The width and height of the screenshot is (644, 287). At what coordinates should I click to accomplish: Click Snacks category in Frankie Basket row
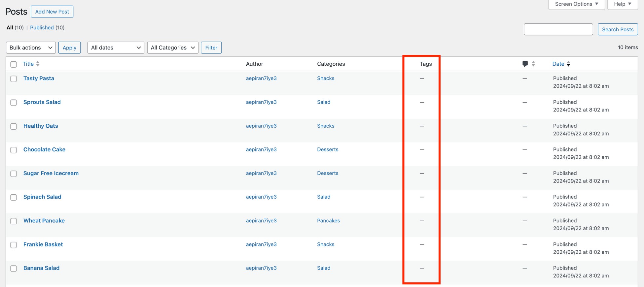point(326,244)
